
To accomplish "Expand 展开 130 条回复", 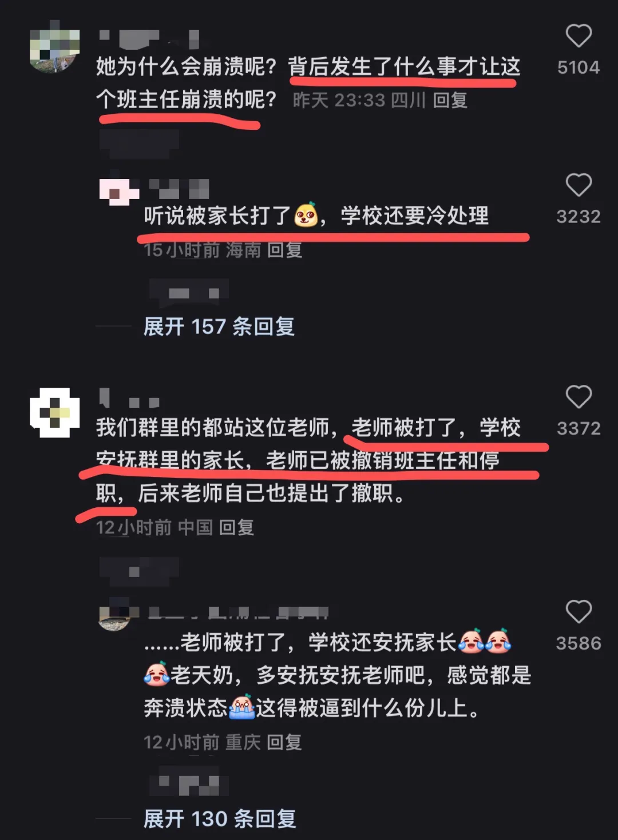I will [x=219, y=818].
